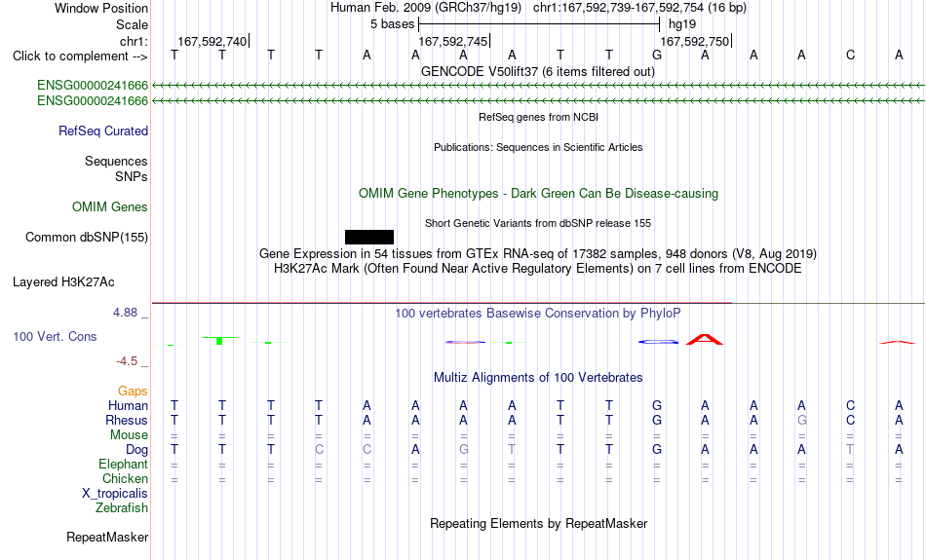Click 'Publications: Sequences in Scientific Articles' title
Viewport: 926px width, 560px height.
point(538,147)
